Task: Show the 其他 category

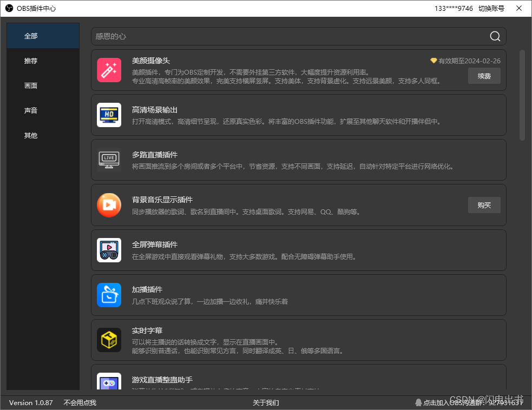Action: 43,135
